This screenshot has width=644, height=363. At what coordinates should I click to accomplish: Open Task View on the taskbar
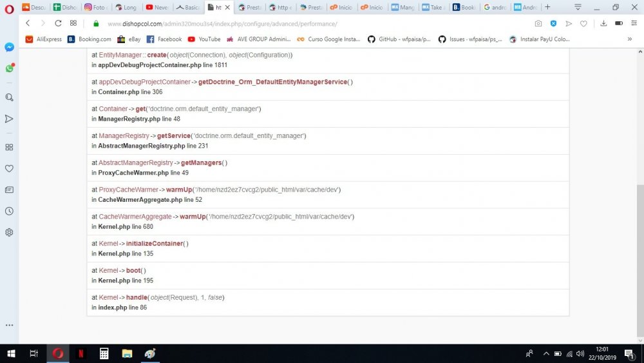[34, 353]
